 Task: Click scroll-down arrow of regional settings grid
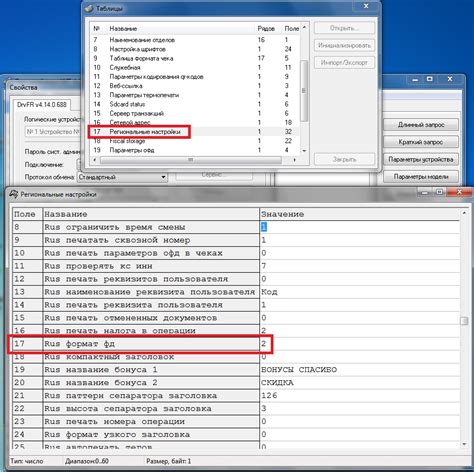pos(464,444)
